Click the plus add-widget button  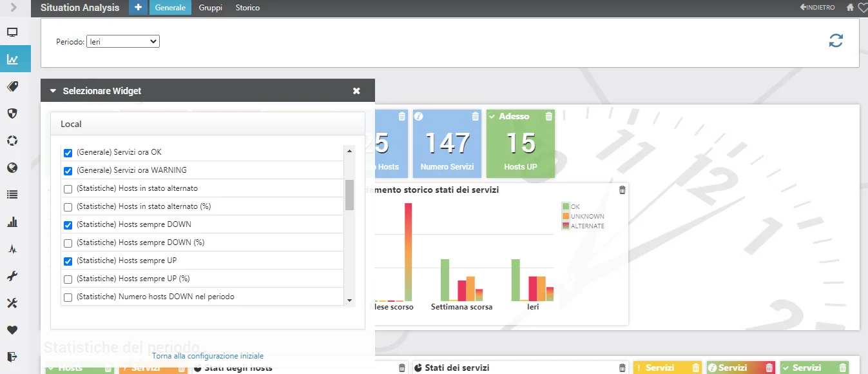(x=138, y=8)
